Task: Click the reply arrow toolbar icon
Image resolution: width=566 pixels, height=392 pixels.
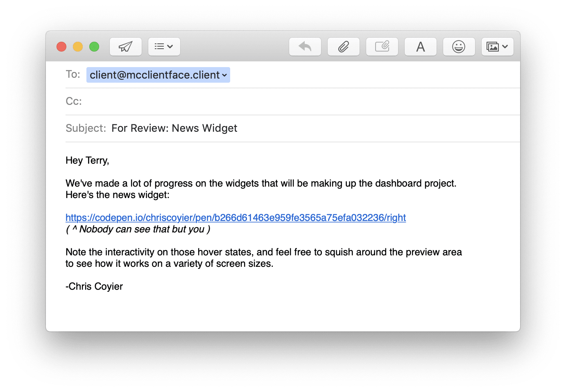Action: 305,47
